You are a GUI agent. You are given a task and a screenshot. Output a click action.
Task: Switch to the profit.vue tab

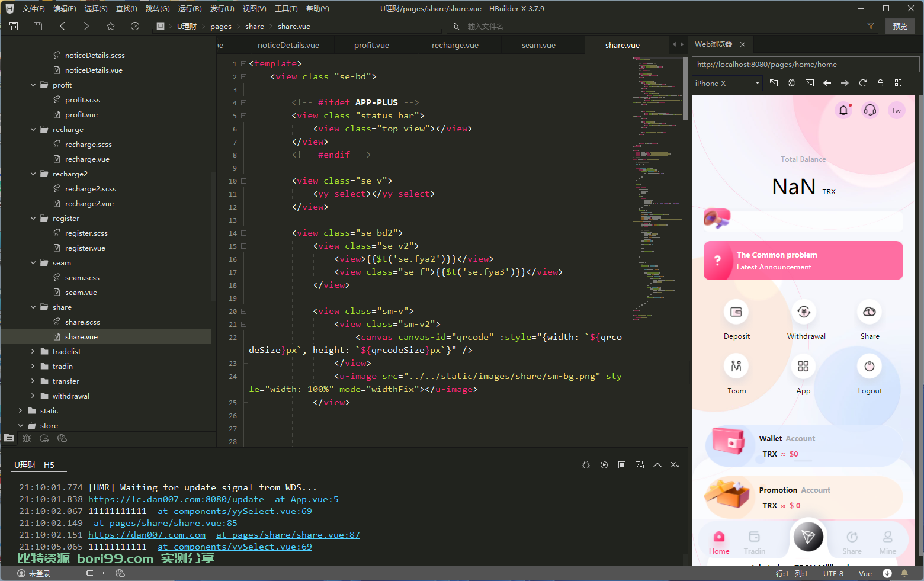(x=371, y=45)
